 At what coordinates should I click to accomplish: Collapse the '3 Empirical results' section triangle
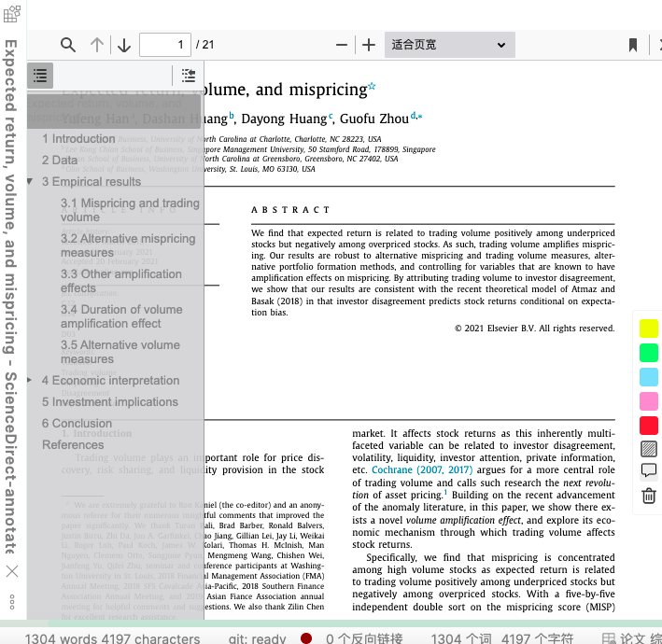click(30, 181)
